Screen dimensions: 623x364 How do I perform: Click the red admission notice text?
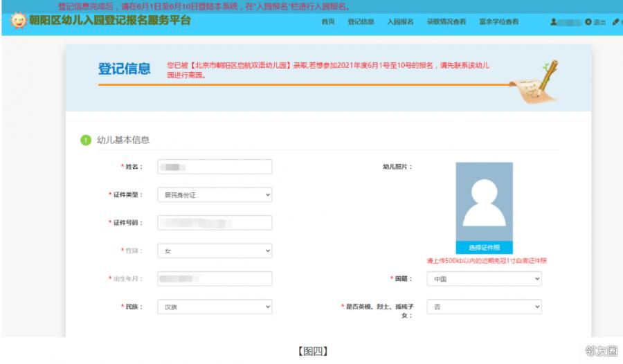(x=328, y=70)
